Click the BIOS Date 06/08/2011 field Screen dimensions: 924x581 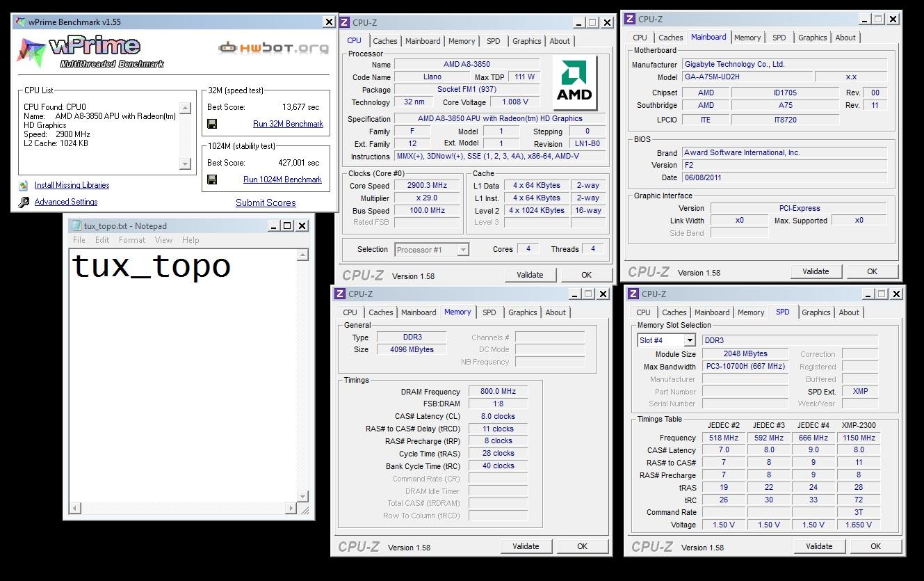pyautogui.click(x=784, y=177)
